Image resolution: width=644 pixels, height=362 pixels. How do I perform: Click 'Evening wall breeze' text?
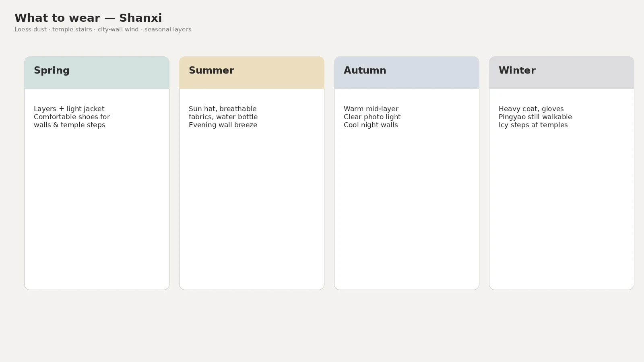pyautogui.click(x=223, y=125)
